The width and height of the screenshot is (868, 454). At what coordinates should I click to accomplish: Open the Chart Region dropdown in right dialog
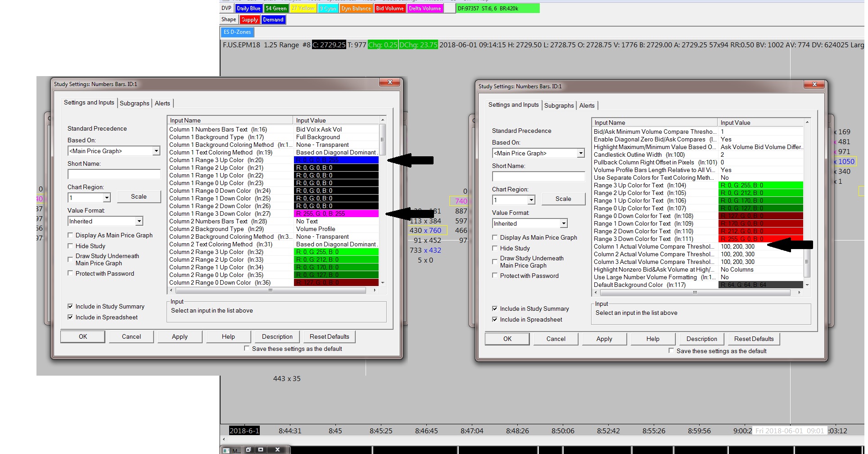click(531, 200)
